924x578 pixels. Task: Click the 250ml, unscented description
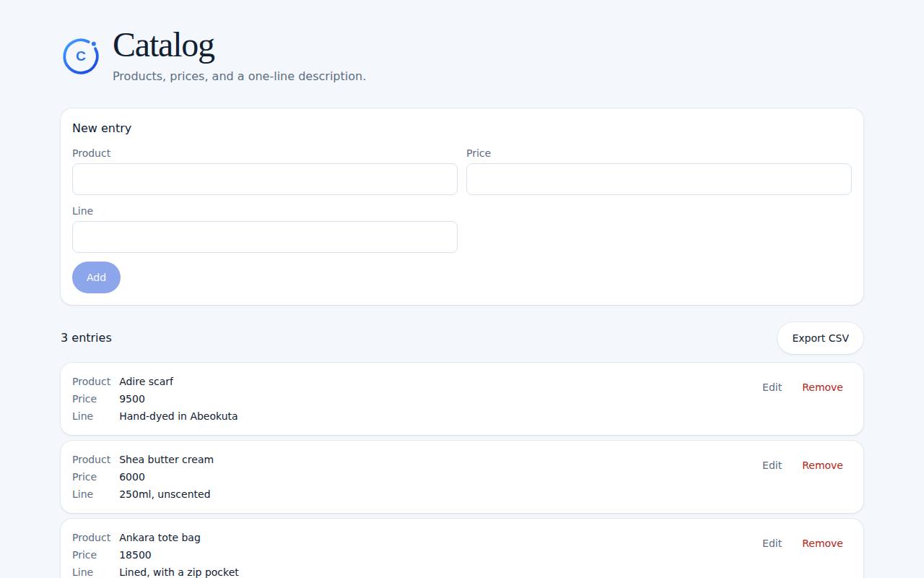point(165,494)
